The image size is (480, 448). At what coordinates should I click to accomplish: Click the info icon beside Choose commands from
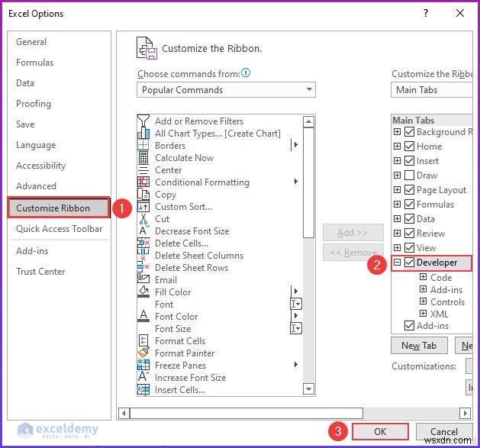tap(246, 73)
